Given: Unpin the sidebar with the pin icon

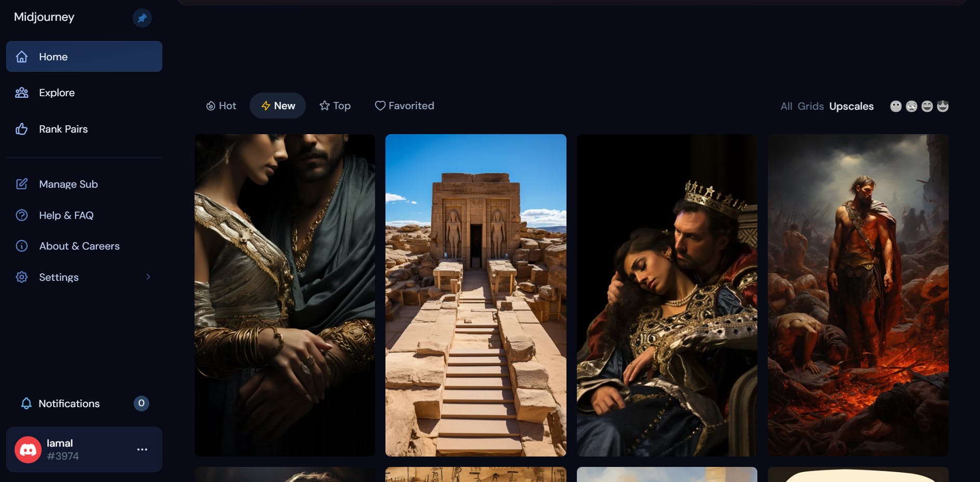Looking at the screenshot, I should pos(142,18).
